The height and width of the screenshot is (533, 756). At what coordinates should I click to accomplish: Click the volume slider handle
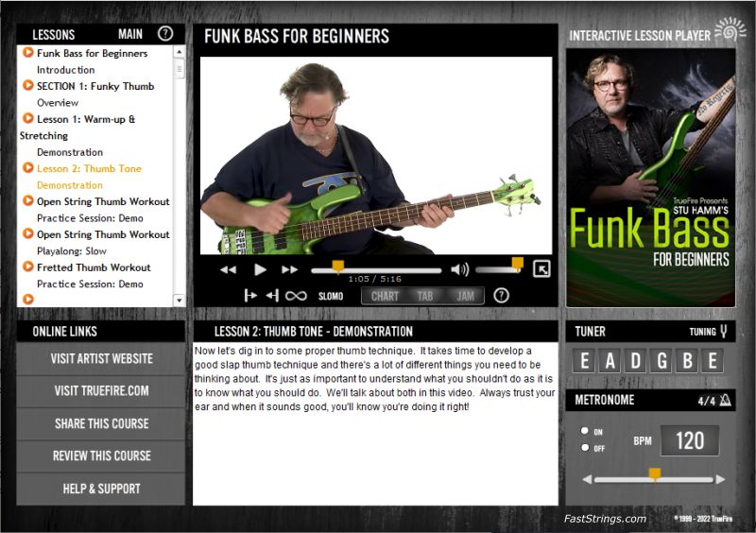[517, 264]
